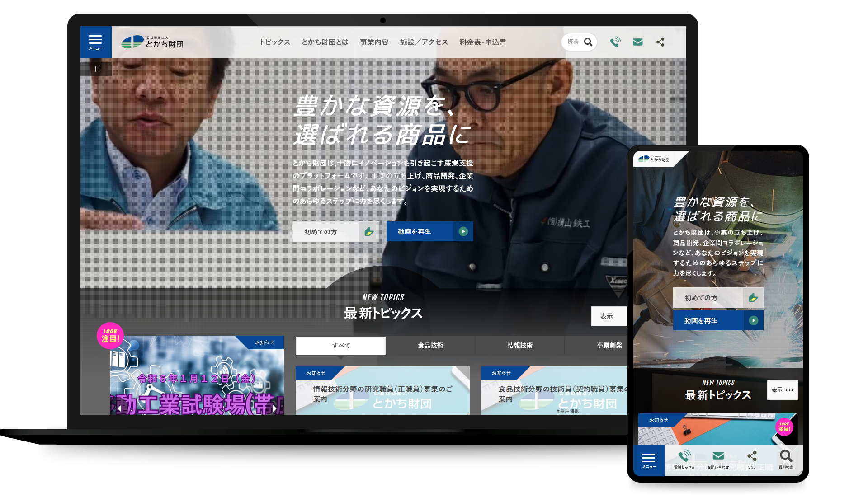Open 事業内容 in the top navigation
Viewport: 868px width, 497px height.
374,42
